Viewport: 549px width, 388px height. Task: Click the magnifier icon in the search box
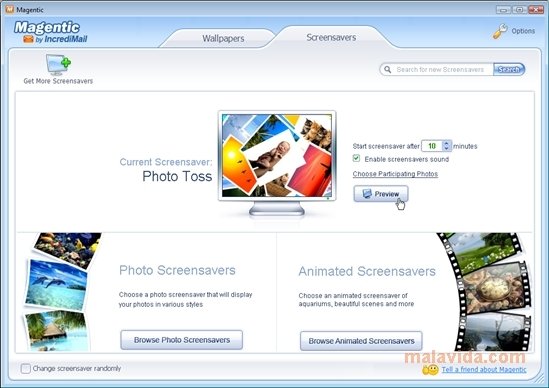tap(387, 69)
